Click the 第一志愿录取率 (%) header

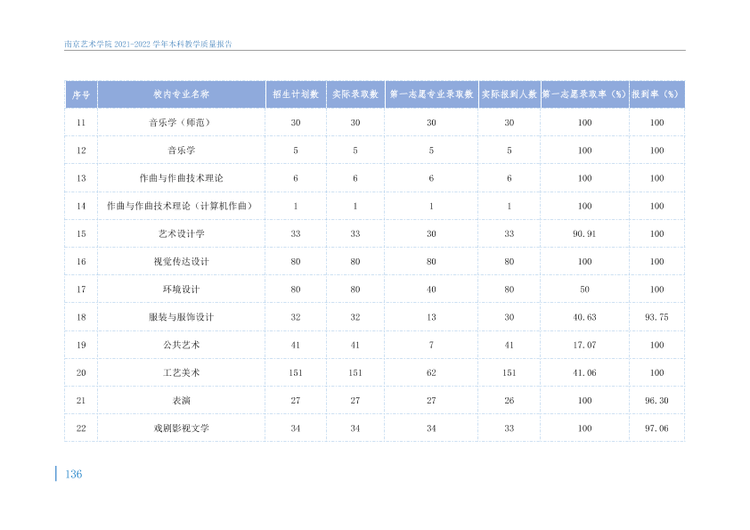tap(585, 95)
